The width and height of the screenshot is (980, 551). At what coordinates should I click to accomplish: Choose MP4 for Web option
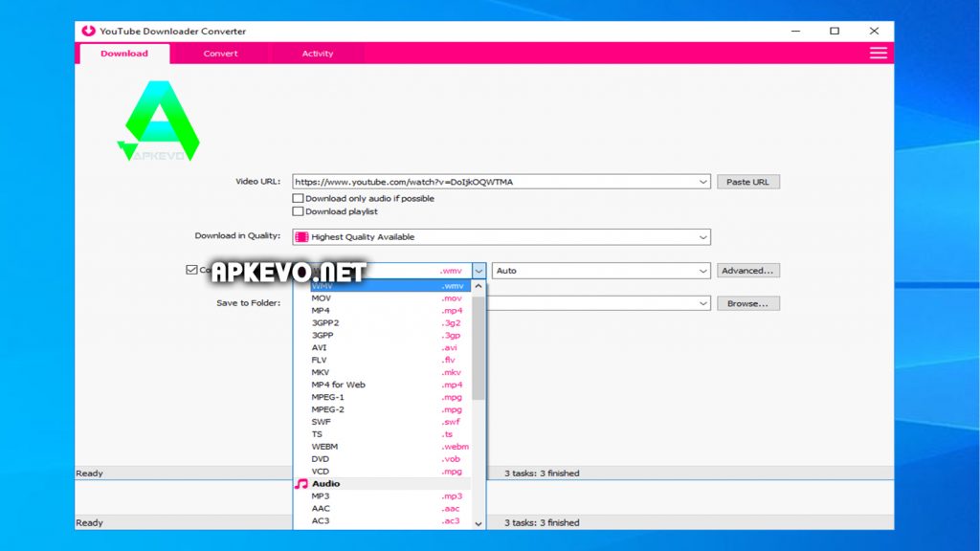pos(383,385)
